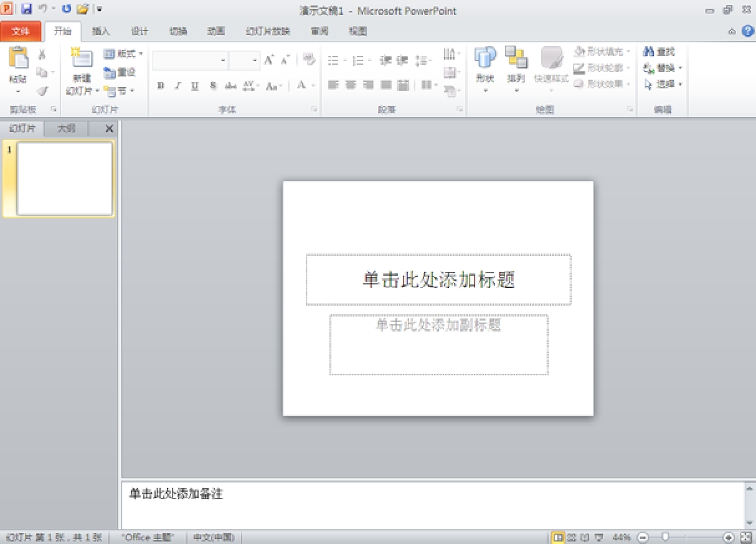Click the Find (查找) binoculars button
This screenshot has width=756, height=544.
point(659,52)
